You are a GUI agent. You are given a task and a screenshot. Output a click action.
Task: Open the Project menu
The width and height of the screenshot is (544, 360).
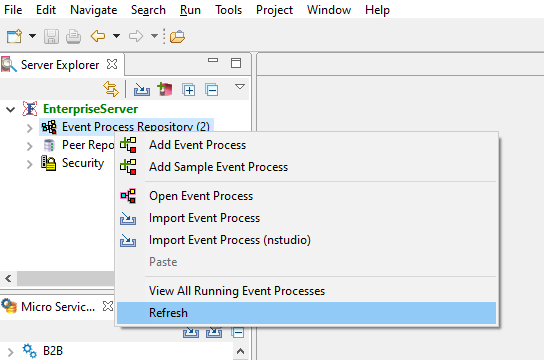274,10
